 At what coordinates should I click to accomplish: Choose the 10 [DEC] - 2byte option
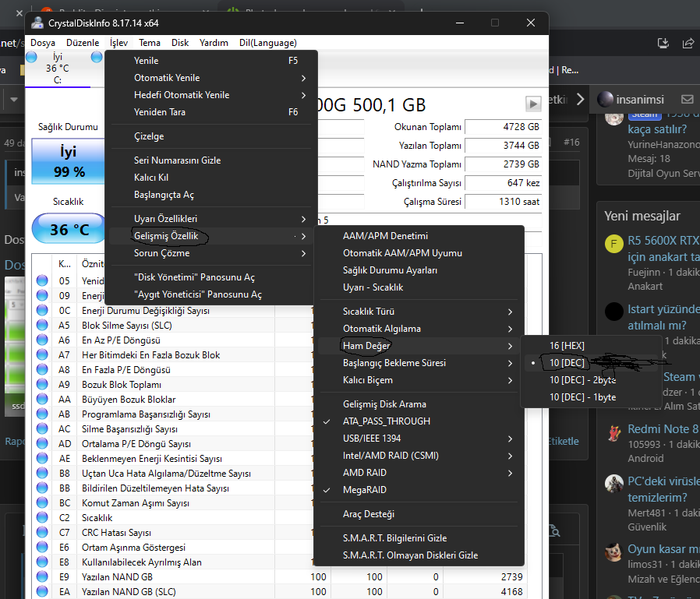582,379
